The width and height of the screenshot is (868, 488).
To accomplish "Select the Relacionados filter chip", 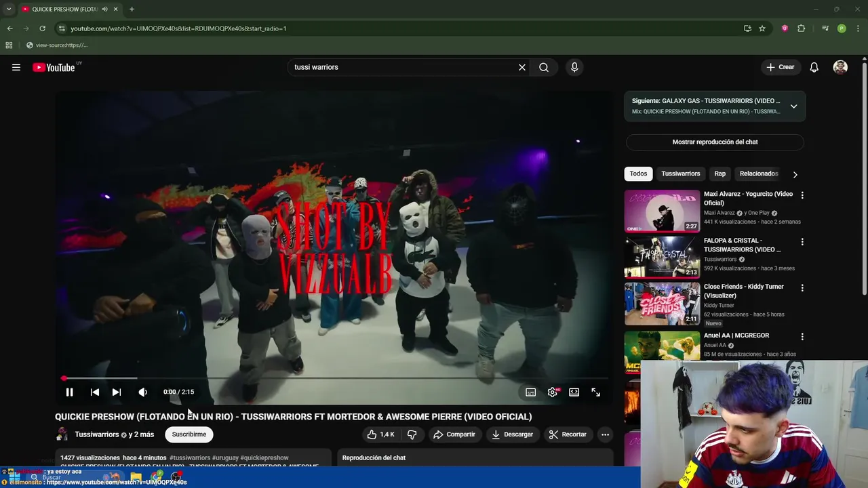I will click(758, 174).
